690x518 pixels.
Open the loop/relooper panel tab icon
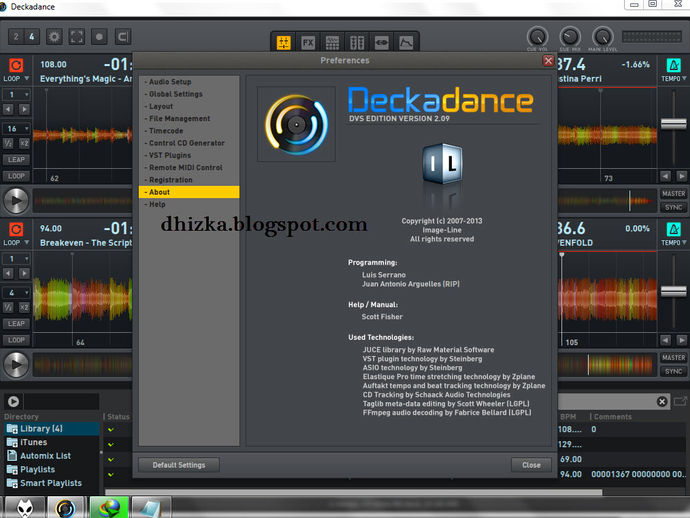[382, 43]
